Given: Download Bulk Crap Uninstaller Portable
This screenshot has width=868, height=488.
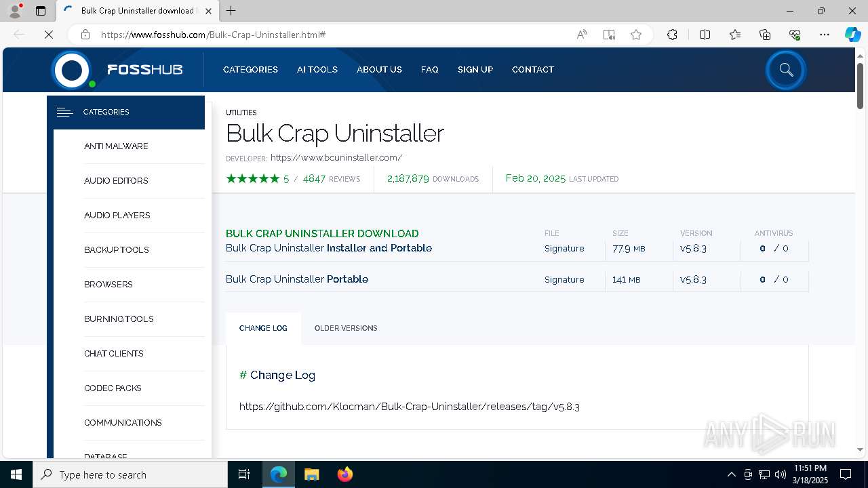Looking at the screenshot, I should (x=297, y=279).
